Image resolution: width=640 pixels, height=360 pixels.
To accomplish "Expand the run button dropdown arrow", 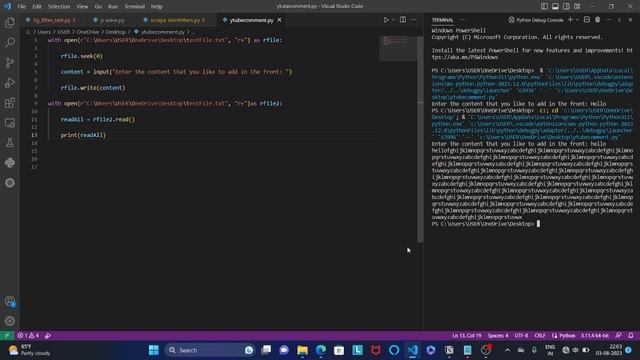I will (x=393, y=20).
